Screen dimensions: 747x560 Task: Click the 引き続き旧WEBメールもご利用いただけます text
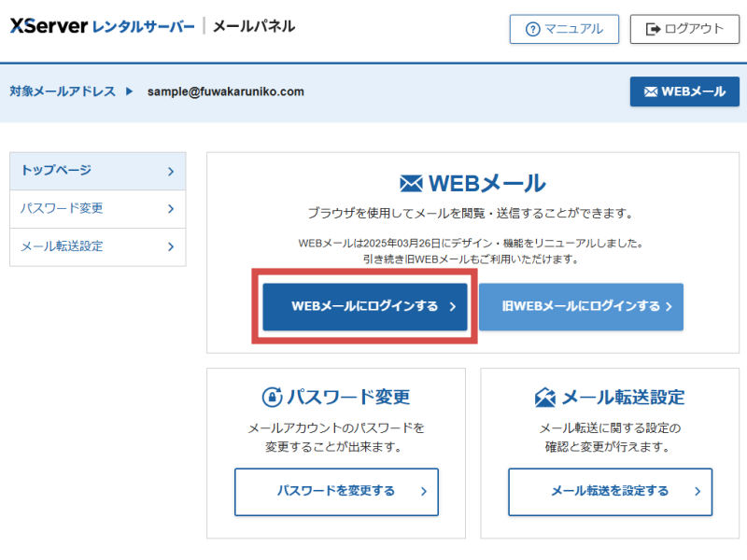[471, 259]
